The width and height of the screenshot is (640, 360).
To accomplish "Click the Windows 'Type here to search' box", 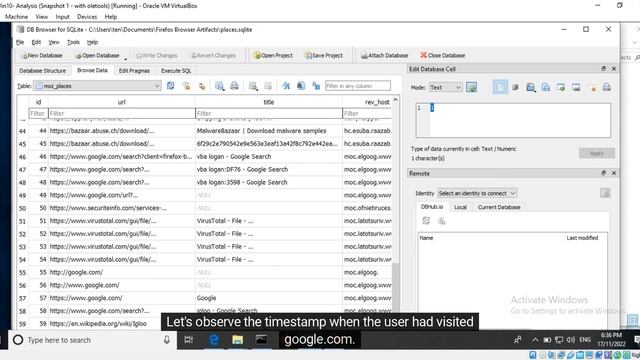I will [92, 340].
